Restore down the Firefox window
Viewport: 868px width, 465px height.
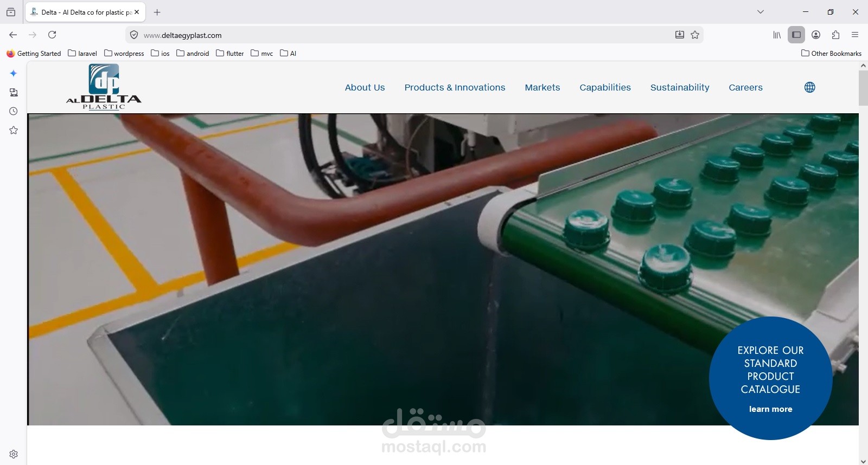coord(831,12)
